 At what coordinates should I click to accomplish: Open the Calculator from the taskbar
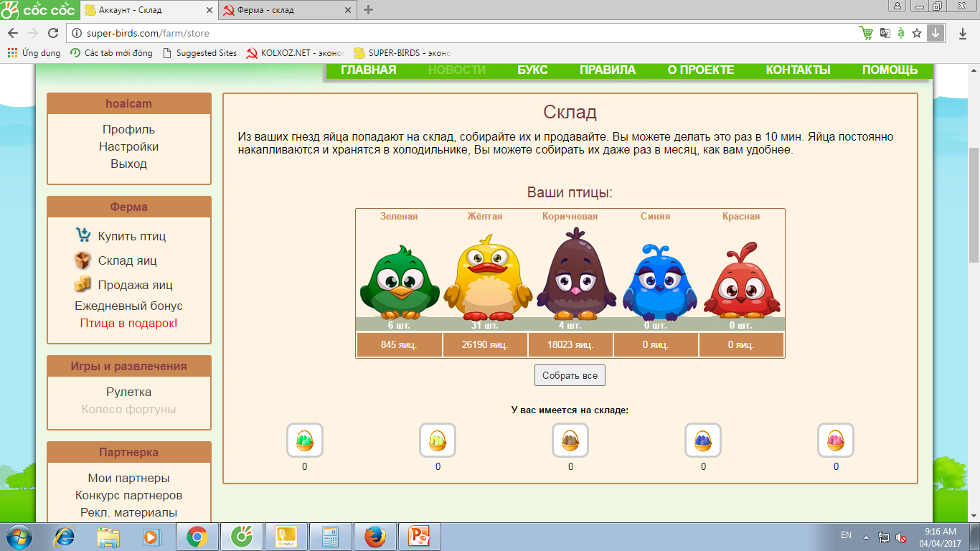click(x=331, y=537)
